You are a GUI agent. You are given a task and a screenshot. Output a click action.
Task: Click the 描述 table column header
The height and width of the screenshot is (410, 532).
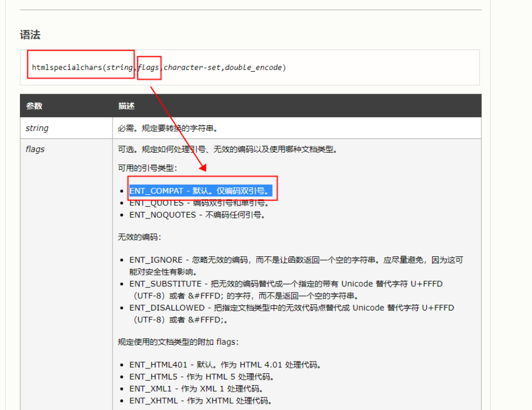click(126, 106)
